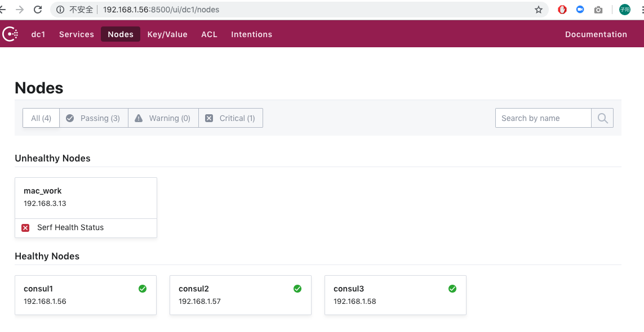Image resolution: width=644 pixels, height=332 pixels.
Task: Filter nodes by All (4)
Action: (x=41, y=118)
